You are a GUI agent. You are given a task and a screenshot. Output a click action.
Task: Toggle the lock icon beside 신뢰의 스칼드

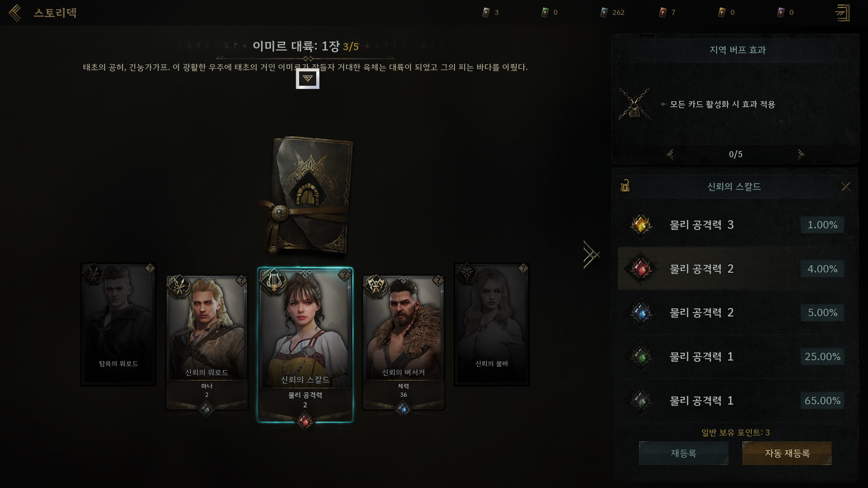625,186
